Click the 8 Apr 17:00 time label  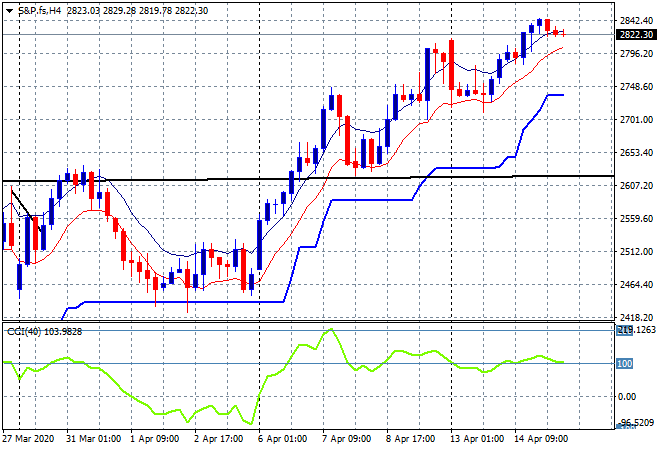point(410,439)
